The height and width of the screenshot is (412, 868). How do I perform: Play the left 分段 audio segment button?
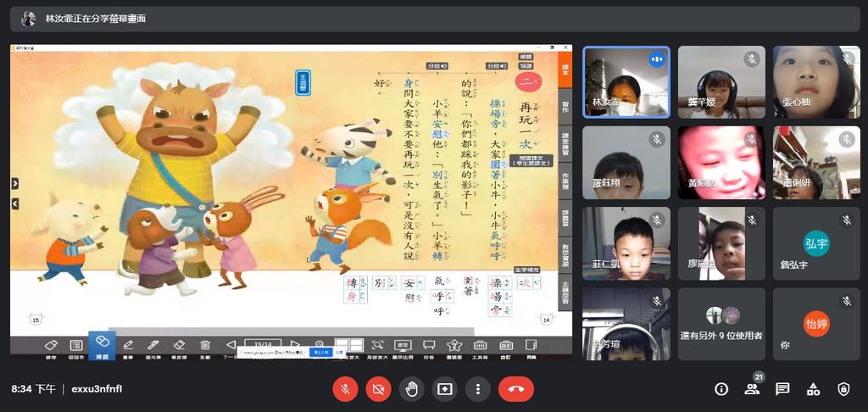point(437,66)
